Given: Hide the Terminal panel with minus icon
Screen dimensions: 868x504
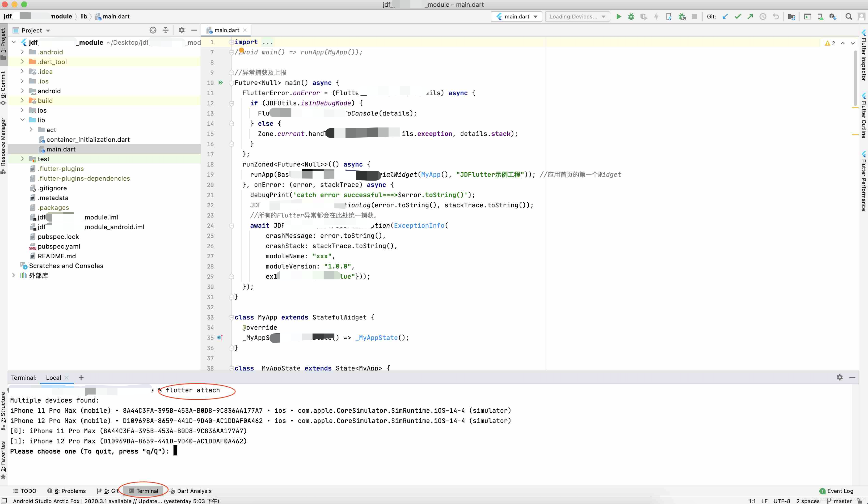Looking at the screenshot, I should pyautogui.click(x=853, y=377).
